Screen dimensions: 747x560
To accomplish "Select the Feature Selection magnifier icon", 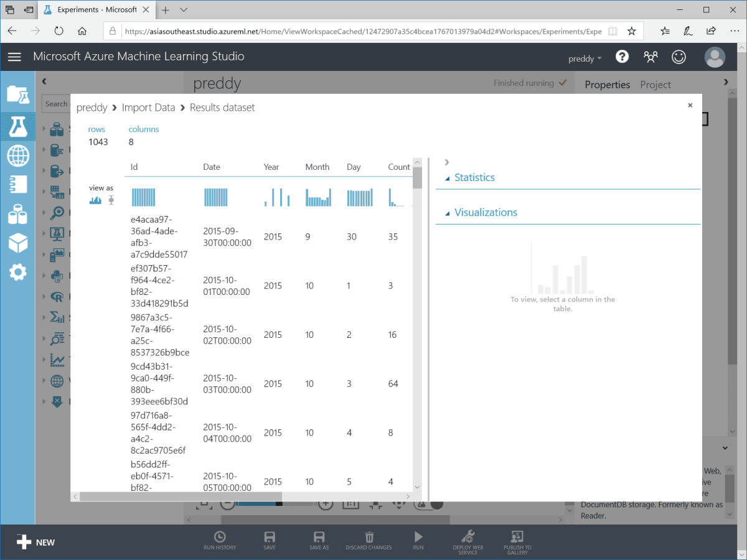I will pos(57,212).
